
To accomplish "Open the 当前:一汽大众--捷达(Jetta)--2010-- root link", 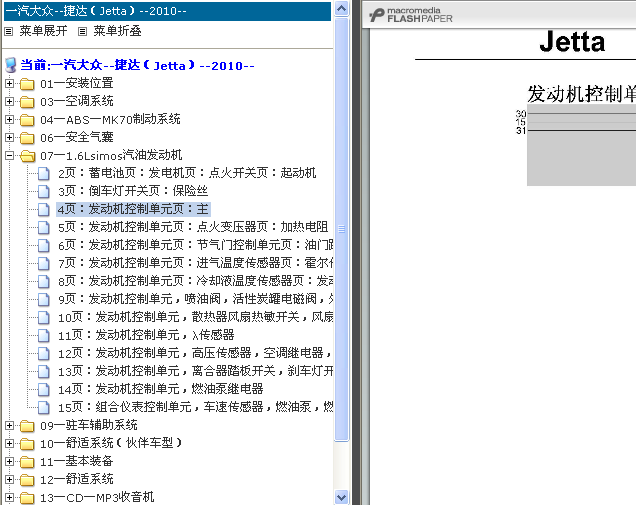I will [138, 65].
